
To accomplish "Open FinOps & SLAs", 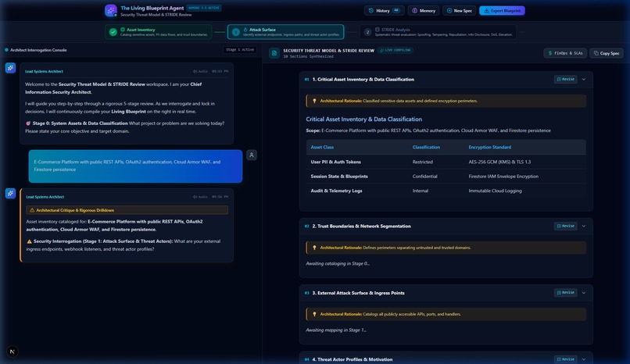I will (x=565, y=53).
